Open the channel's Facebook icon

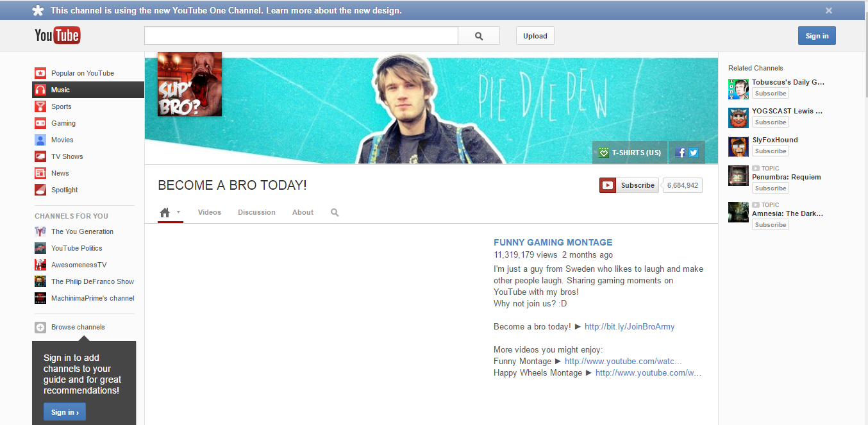pos(680,153)
